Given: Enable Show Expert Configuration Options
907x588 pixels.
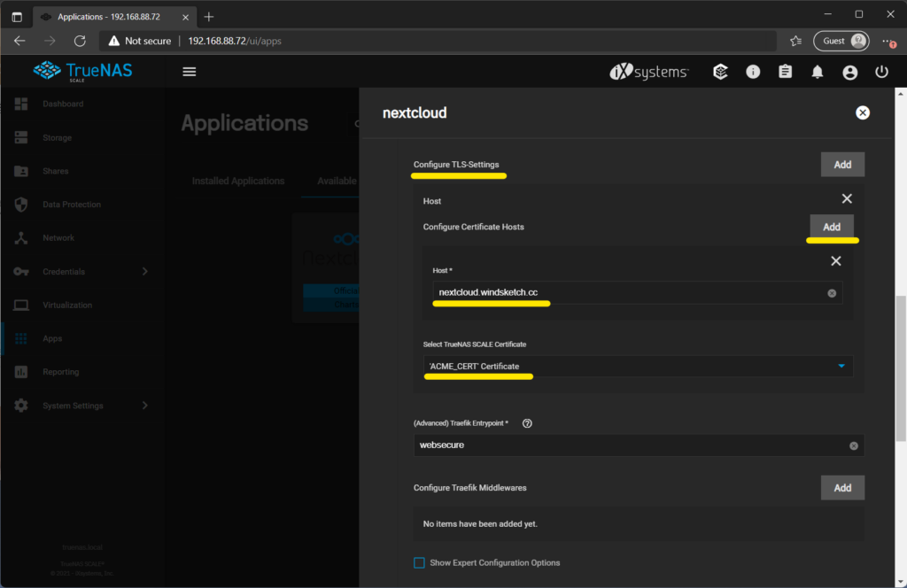Looking at the screenshot, I should pyautogui.click(x=419, y=562).
